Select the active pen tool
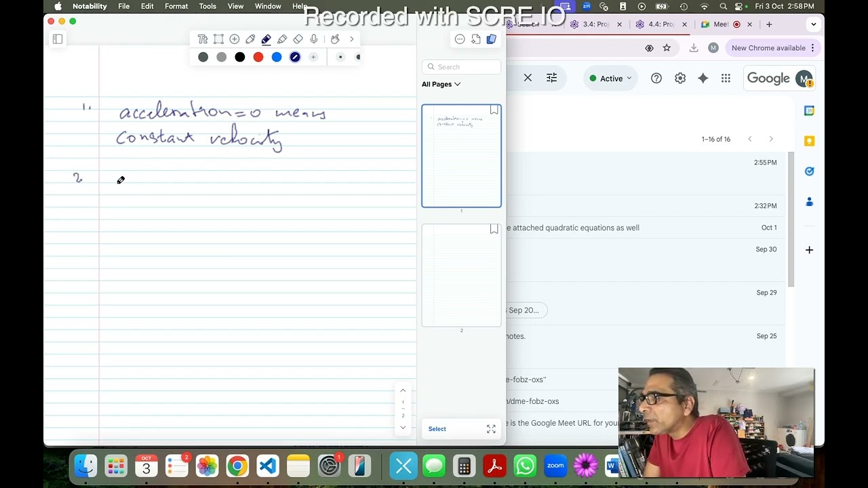Screen dimensions: 868x488 [267, 39]
